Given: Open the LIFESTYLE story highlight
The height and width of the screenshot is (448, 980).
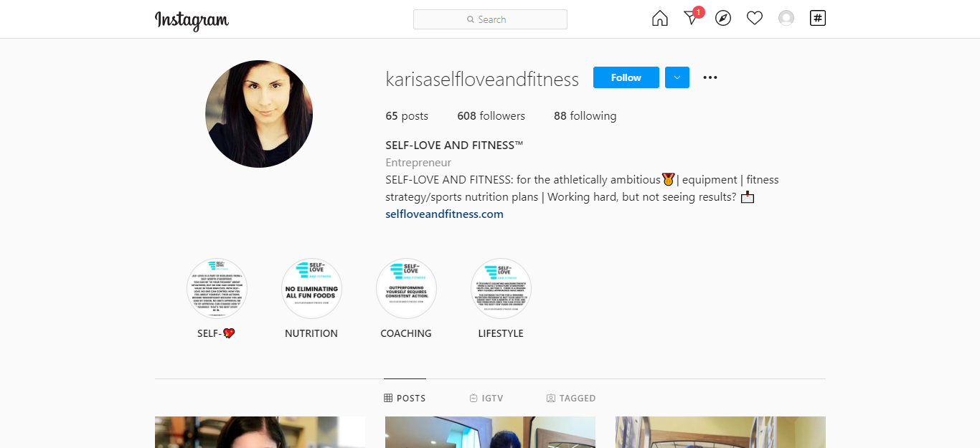Looking at the screenshot, I should [501, 298].
